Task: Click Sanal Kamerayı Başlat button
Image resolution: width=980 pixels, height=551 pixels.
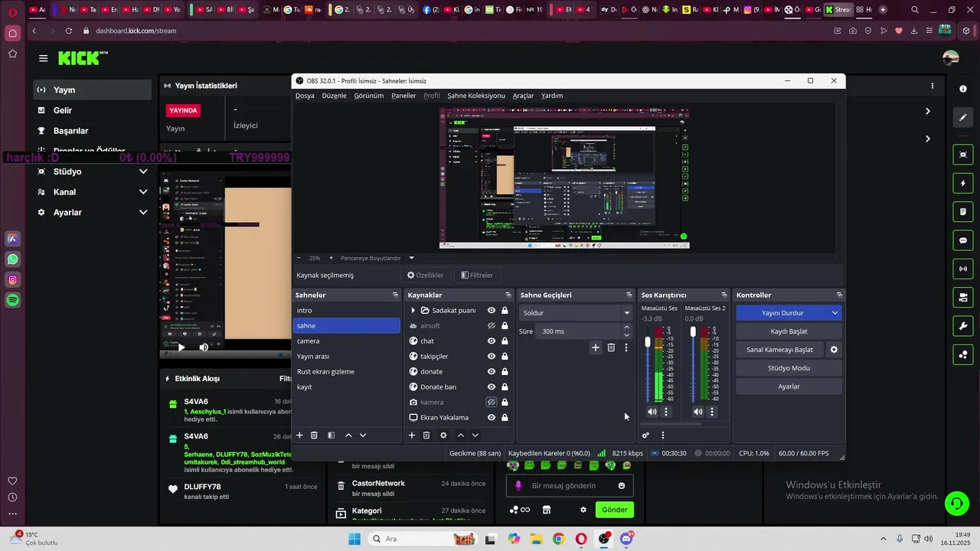Action: click(x=780, y=350)
